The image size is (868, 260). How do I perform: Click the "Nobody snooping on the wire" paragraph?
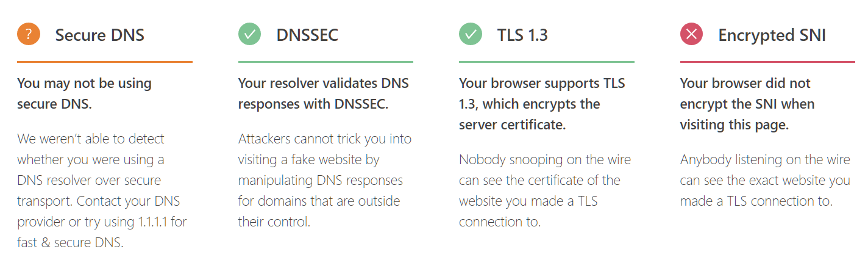[x=544, y=190]
